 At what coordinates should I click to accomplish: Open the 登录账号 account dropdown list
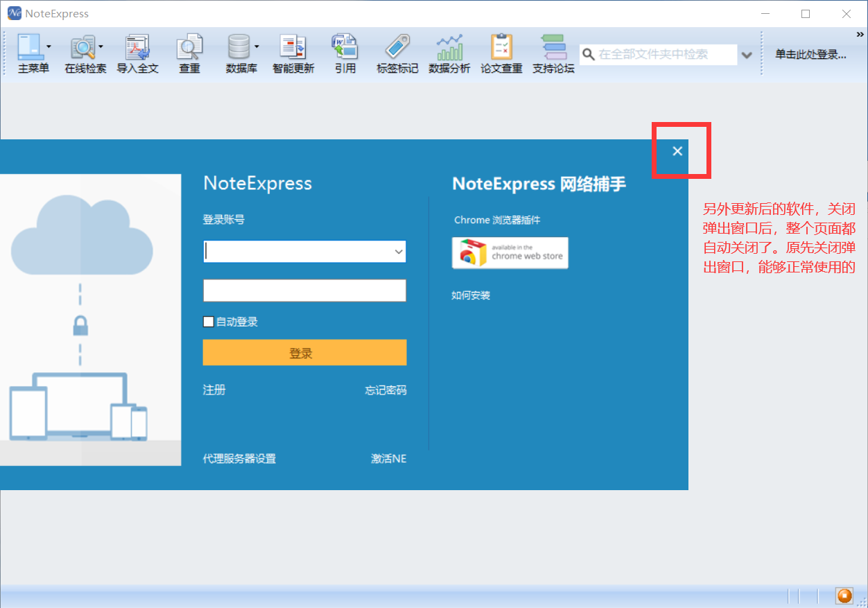click(x=399, y=252)
